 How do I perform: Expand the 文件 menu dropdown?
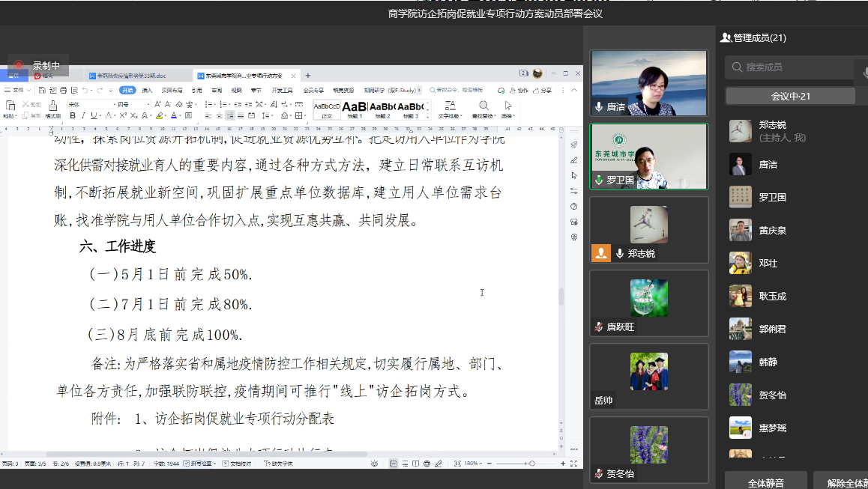point(18,90)
